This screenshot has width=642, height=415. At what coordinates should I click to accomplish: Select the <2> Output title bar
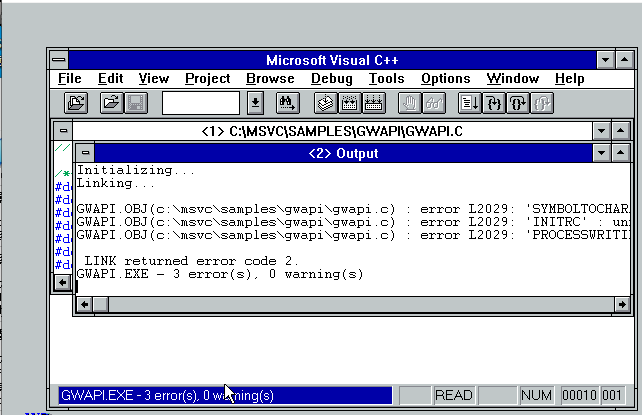pos(343,153)
